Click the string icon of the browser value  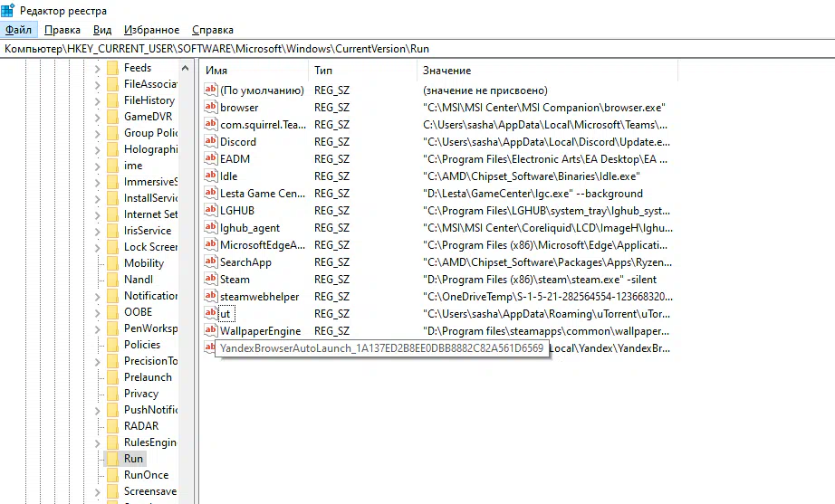tap(211, 107)
